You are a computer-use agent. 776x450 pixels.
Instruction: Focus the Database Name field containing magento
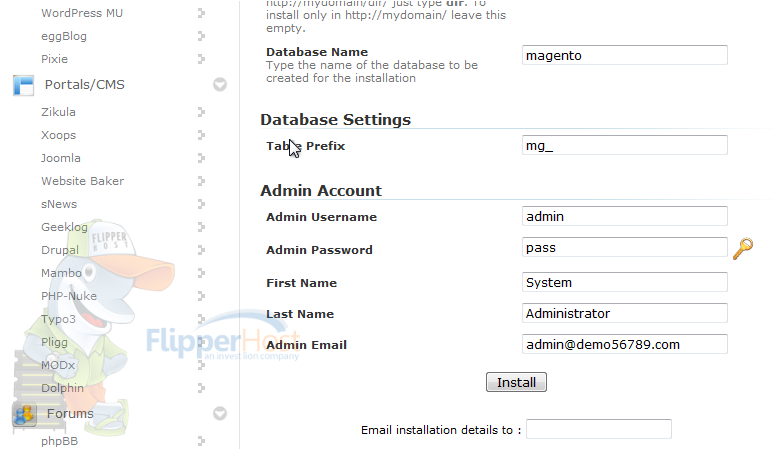click(x=625, y=55)
